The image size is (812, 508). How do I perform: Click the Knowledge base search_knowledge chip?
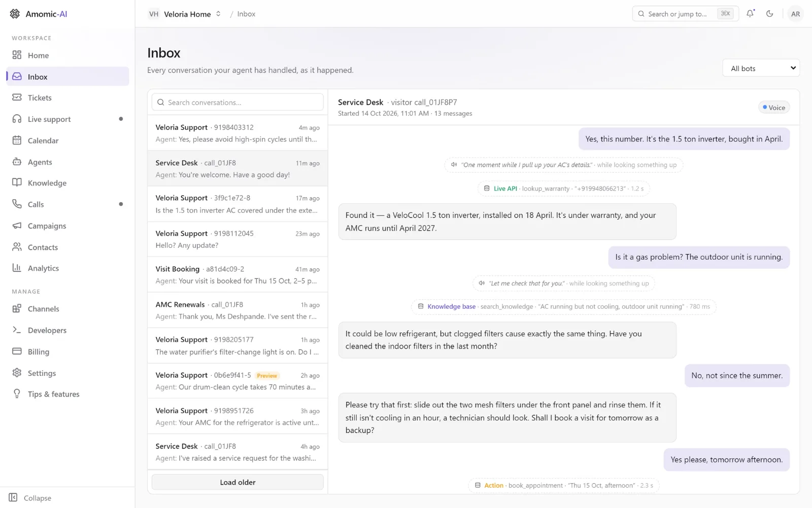tap(563, 306)
